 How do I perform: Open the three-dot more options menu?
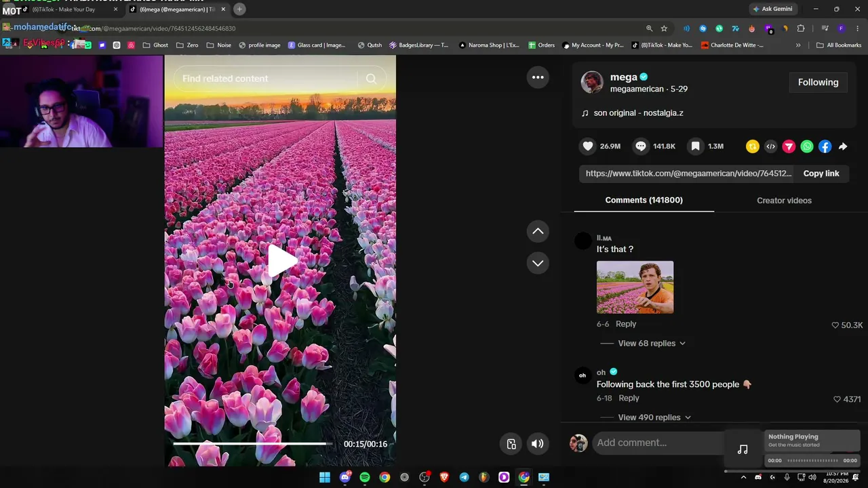538,77
